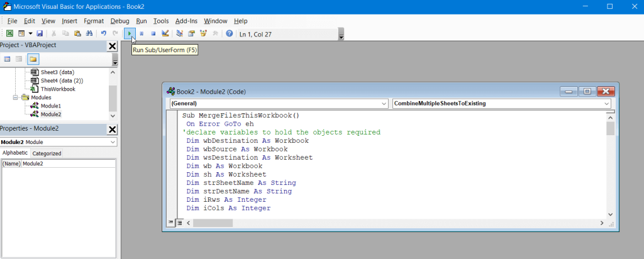Select Sheet3 (data) in project tree
Screen dimensions: 644x259
[x=57, y=72]
